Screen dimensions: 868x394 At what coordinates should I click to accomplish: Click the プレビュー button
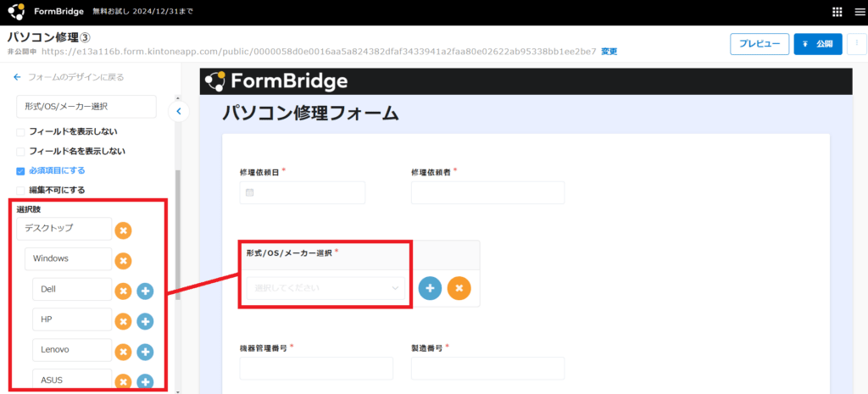point(759,44)
